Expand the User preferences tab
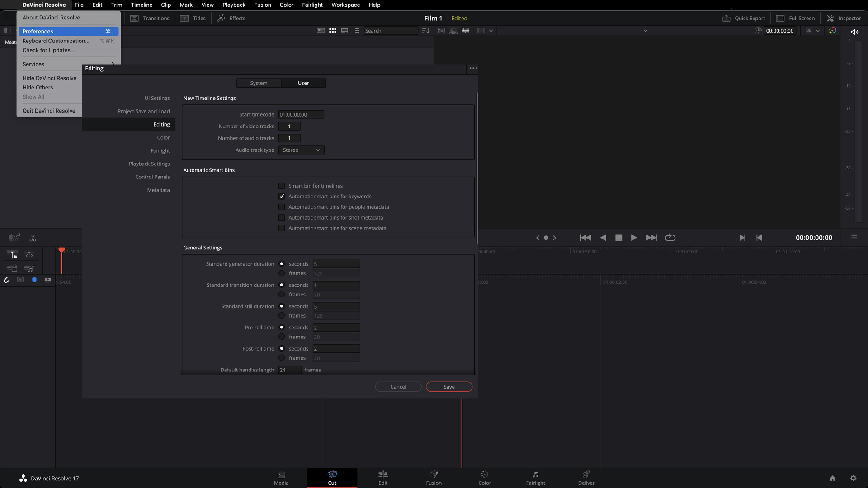Image resolution: width=868 pixels, height=488 pixels. (303, 82)
